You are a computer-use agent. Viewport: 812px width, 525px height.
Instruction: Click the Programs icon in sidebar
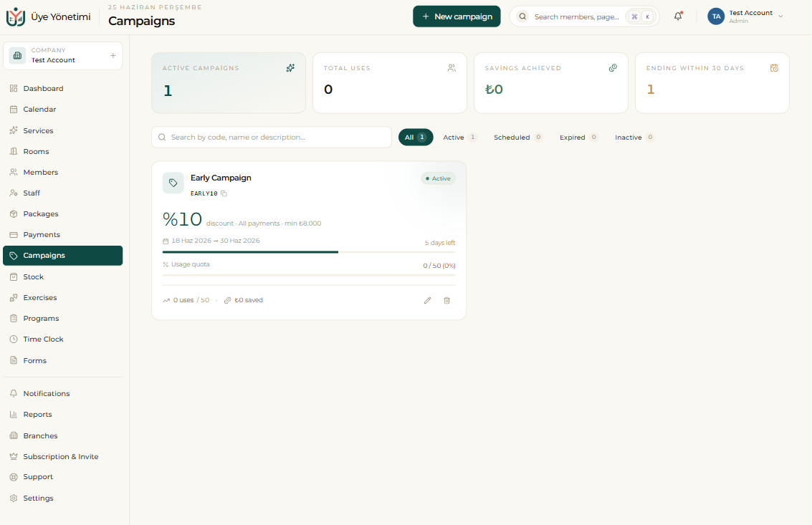click(14, 319)
